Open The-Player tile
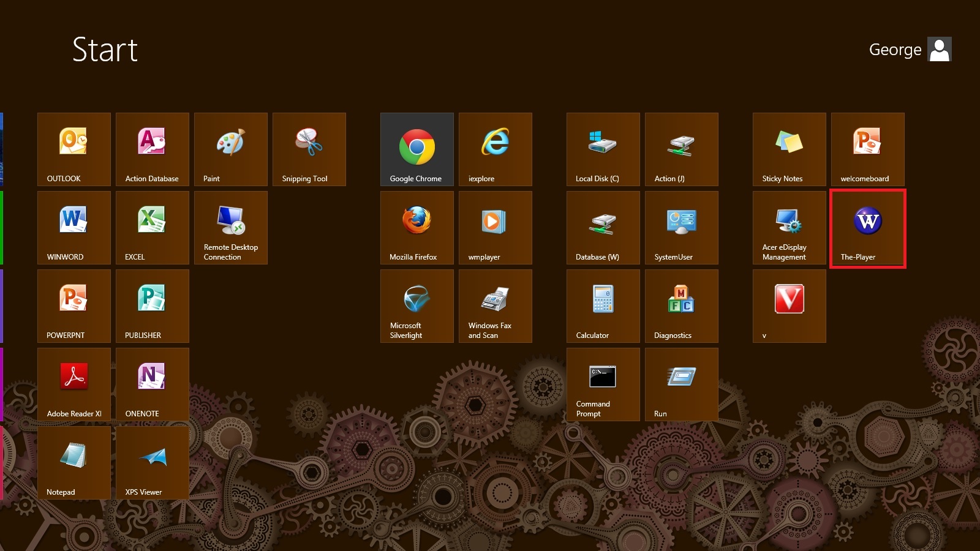 (x=868, y=228)
